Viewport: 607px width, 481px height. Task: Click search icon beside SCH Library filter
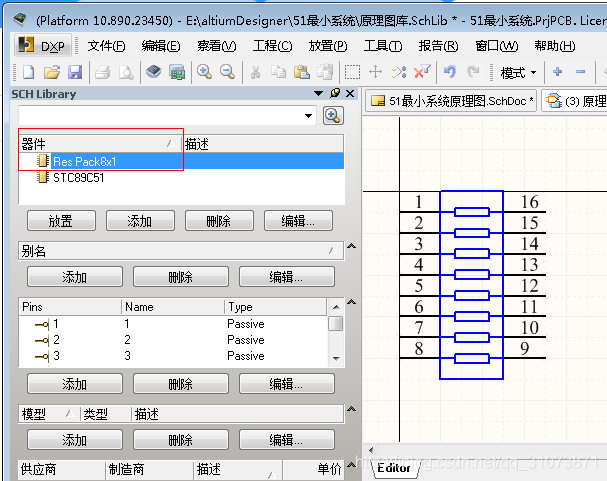(x=334, y=116)
